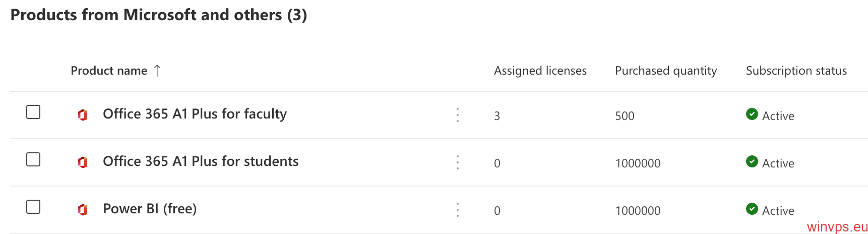Click purchased quantity 500 for faculty
Image resolution: width=868 pixels, height=234 pixels.
(625, 116)
